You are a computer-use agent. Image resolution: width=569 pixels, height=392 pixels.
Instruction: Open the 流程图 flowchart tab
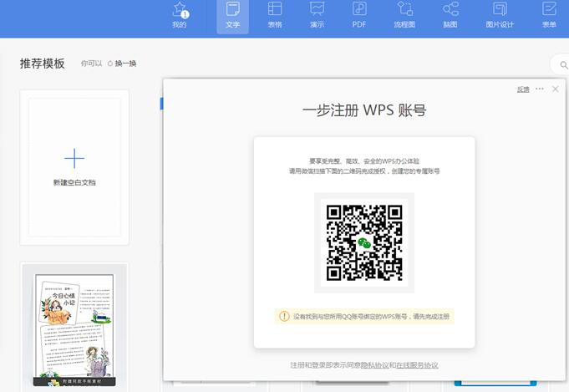[x=404, y=17]
